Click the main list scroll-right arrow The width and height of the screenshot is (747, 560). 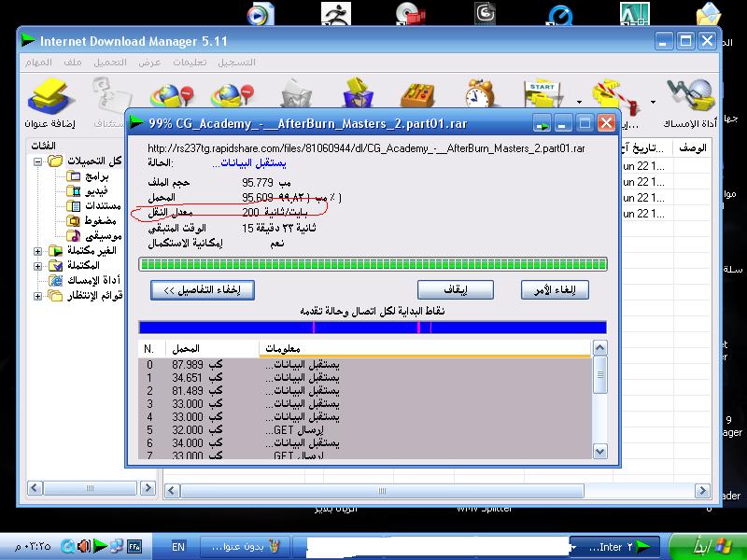pos(702,491)
